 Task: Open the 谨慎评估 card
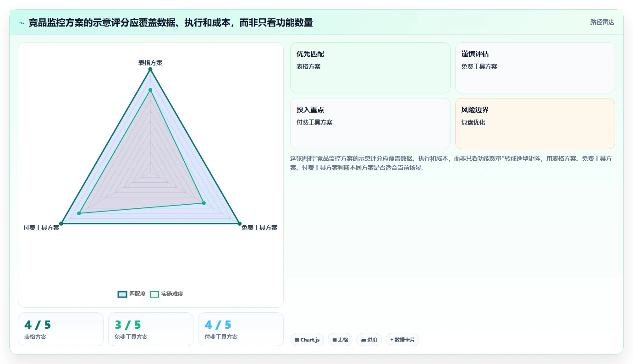point(535,68)
